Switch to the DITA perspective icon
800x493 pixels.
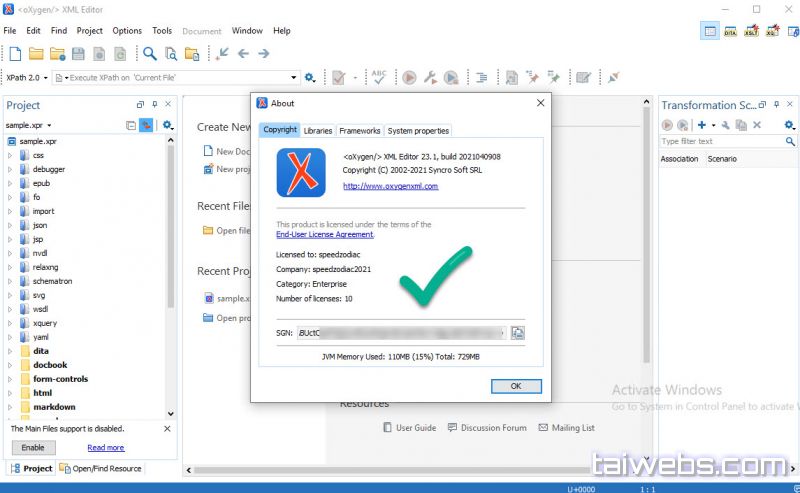[x=731, y=32]
